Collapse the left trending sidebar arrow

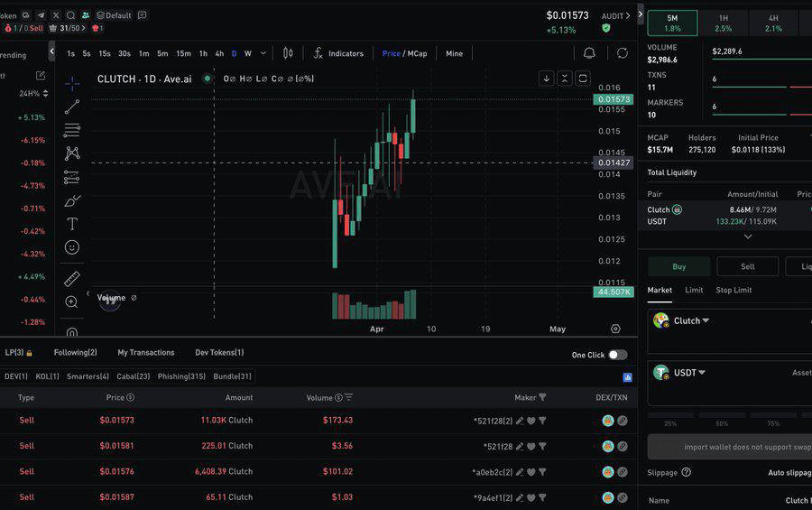[x=51, y=51]
